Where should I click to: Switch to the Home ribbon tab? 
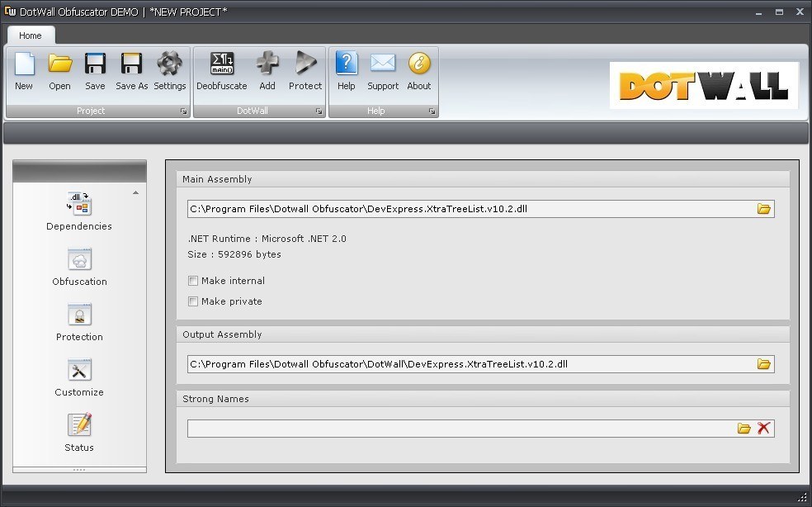(31, 36)
